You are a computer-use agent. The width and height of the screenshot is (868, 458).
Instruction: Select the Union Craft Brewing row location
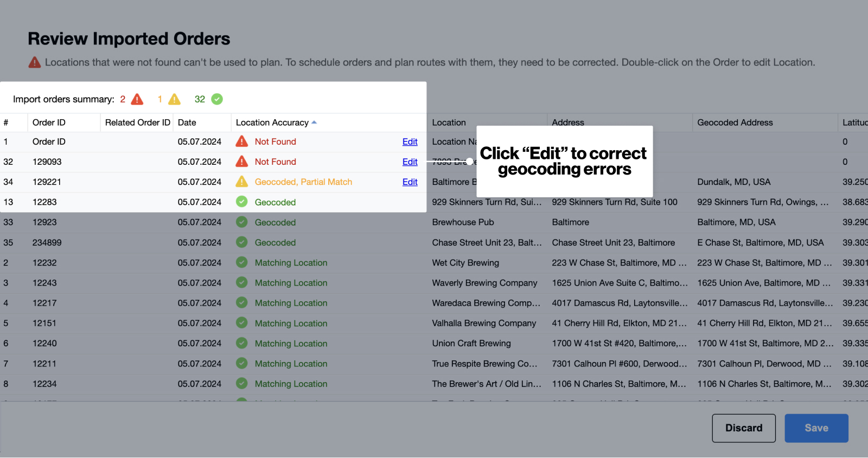point(471,344)
